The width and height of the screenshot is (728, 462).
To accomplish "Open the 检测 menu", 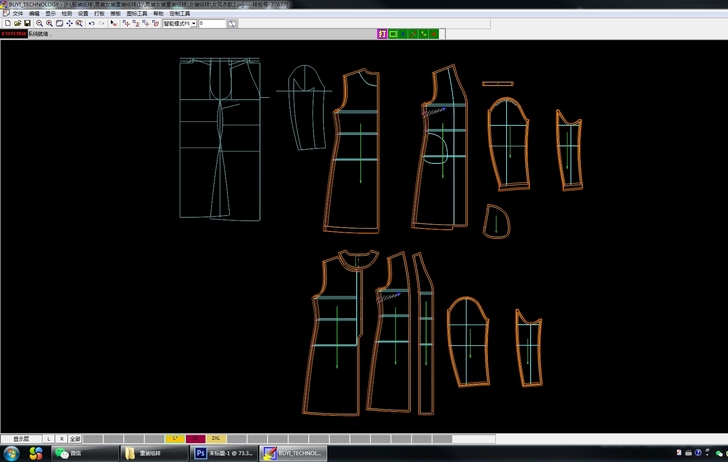I will (x=66, y=13).
